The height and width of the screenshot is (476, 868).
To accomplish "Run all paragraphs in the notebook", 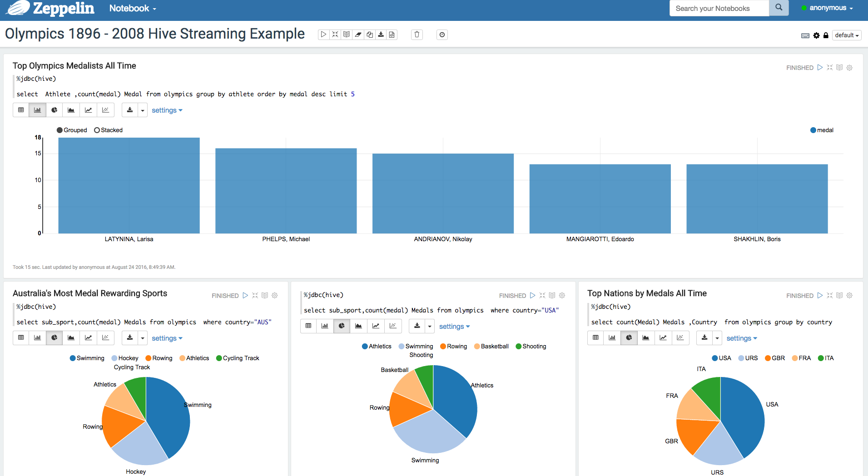I will pos(323,35).
